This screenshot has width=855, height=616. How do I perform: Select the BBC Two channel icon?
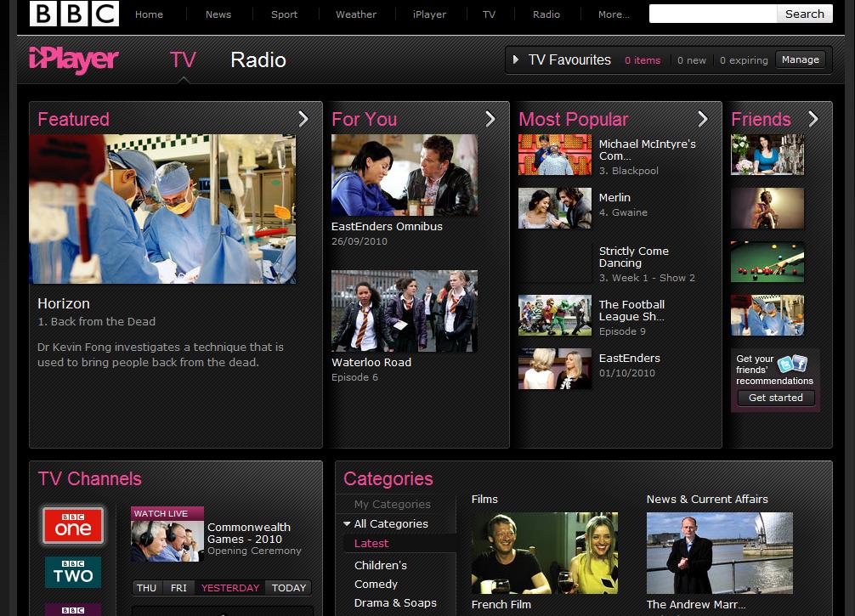coord(73,572)
